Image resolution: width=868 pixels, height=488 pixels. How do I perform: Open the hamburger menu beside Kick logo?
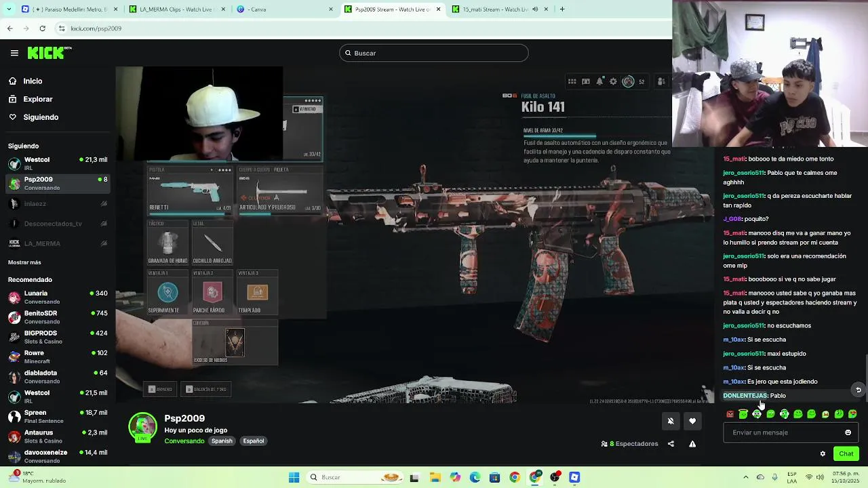14,53
